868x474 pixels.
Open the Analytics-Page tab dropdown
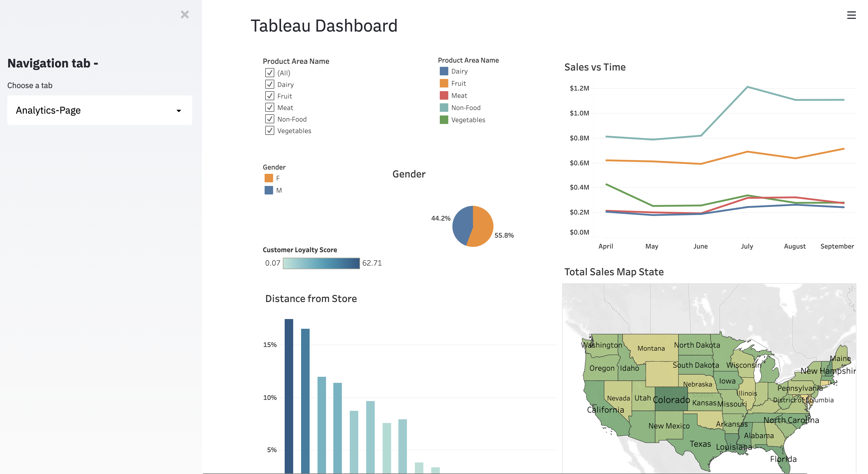(x=99, y=110)
